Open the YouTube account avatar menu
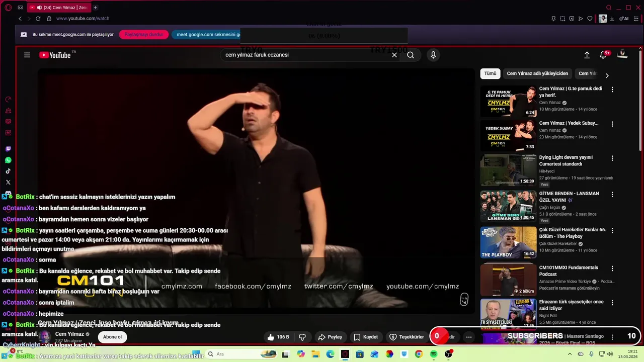The width and height of the screenshot is (644, 362). coord(622,54)
